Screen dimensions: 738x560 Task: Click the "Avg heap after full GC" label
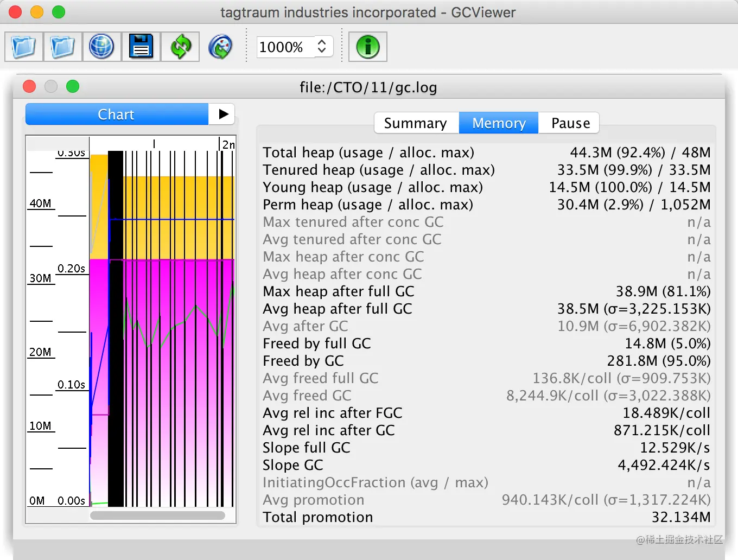[338, 309]
